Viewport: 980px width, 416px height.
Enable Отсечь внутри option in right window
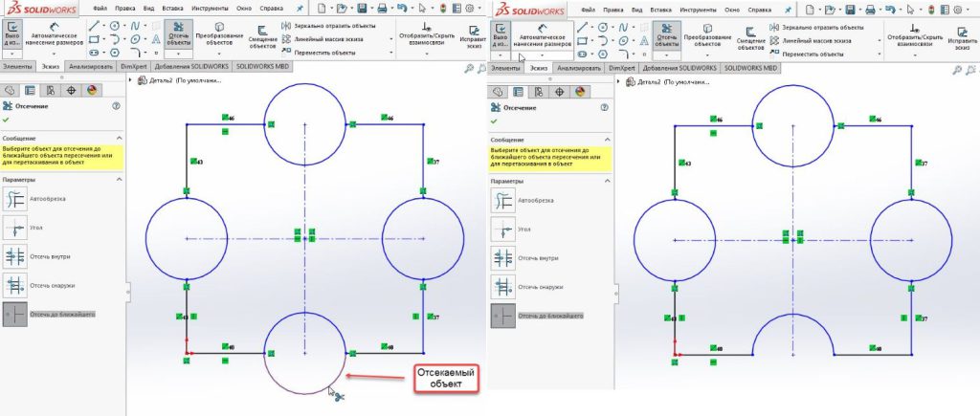503,258
